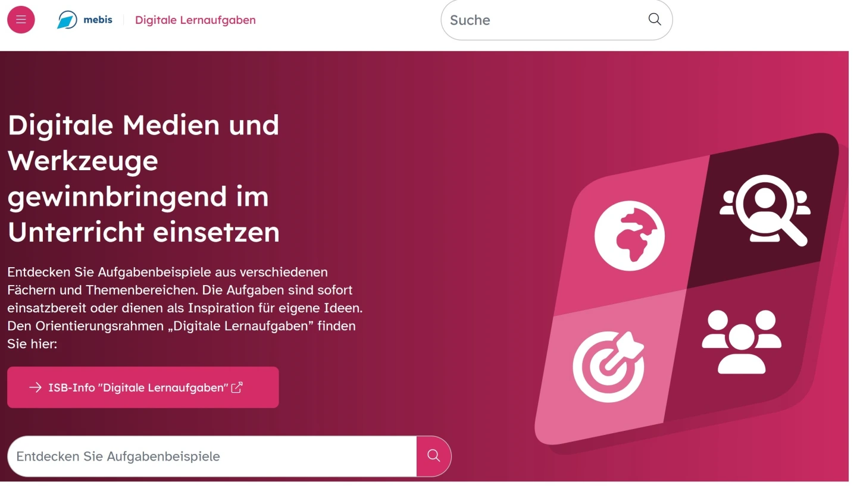Focus the Entdecken Sie Aufgabenbeispiele field
This screenshot has width=857, height=504.
tap(212, 456)
